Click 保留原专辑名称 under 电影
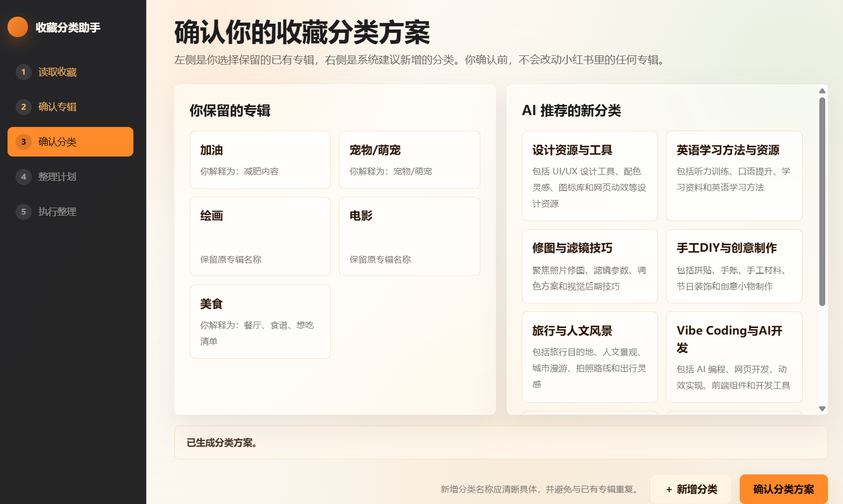 [x=380, y=260]
